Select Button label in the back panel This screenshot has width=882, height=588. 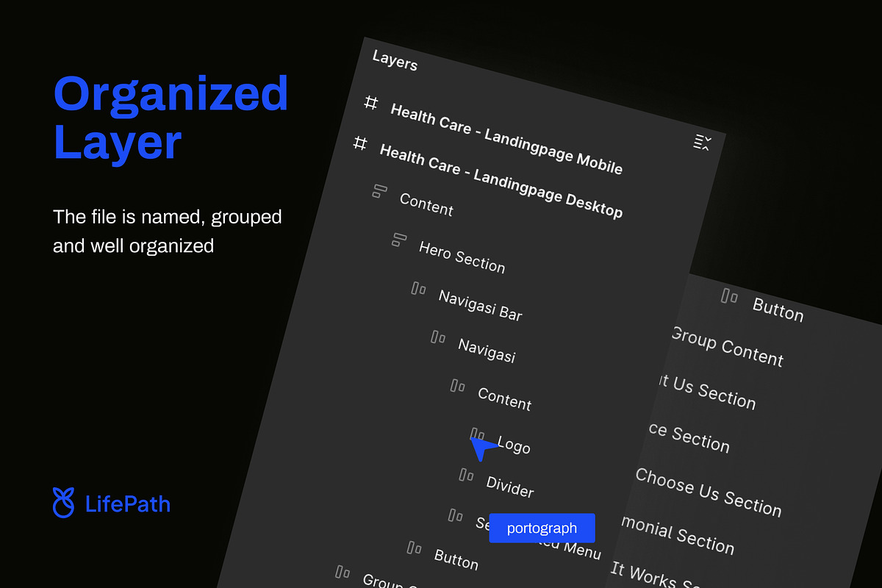[x=778, y=309]
